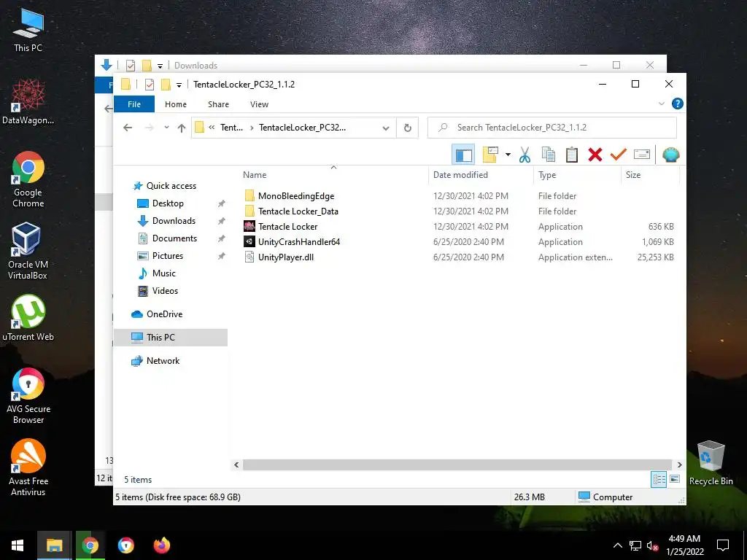
Task: Select the UnityPlayer.dll file
Action: point(285,257)
